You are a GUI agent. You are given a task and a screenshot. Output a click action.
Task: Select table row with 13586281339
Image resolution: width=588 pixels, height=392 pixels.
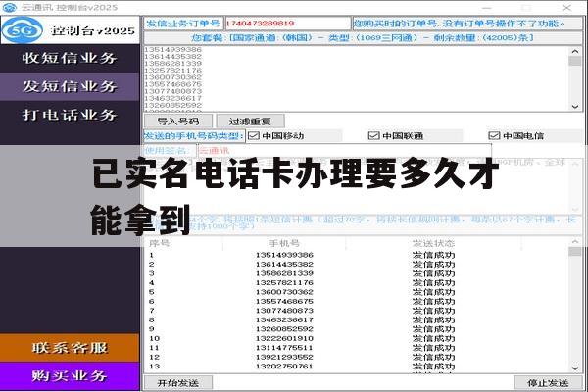[357, 273]
